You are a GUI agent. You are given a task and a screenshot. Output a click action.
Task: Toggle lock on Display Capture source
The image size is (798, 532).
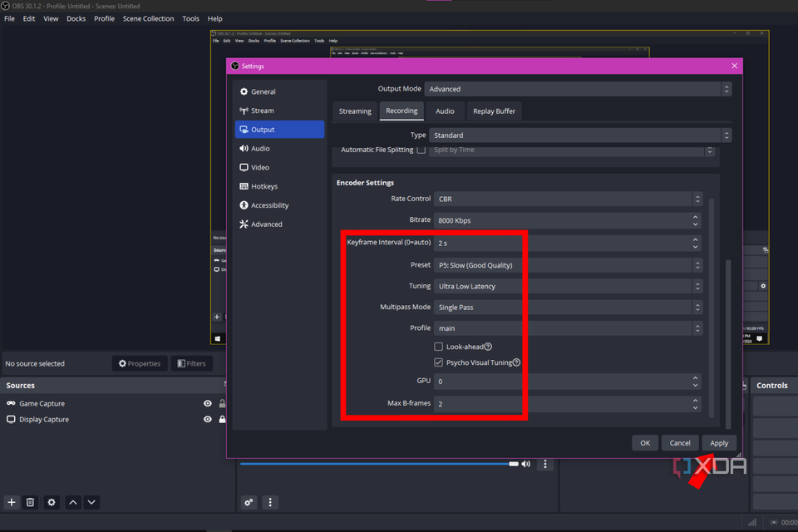(222, 419)
